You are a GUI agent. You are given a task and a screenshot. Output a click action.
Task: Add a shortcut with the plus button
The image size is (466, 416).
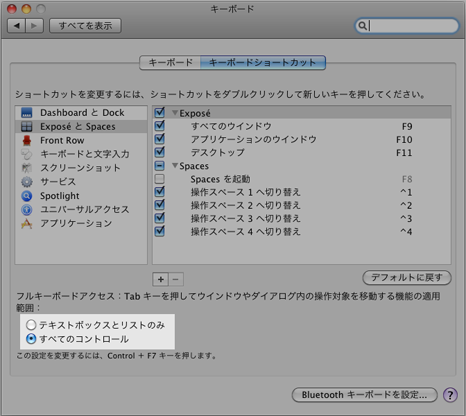tap(161, 279)
